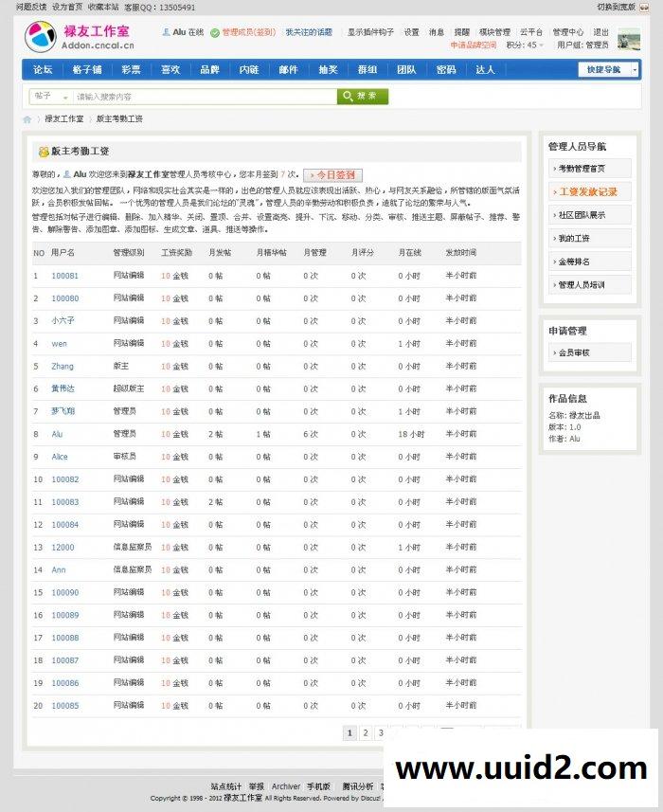Click the user avatar thumbnail at top right
663x812 pixels.
pos(629,40)
